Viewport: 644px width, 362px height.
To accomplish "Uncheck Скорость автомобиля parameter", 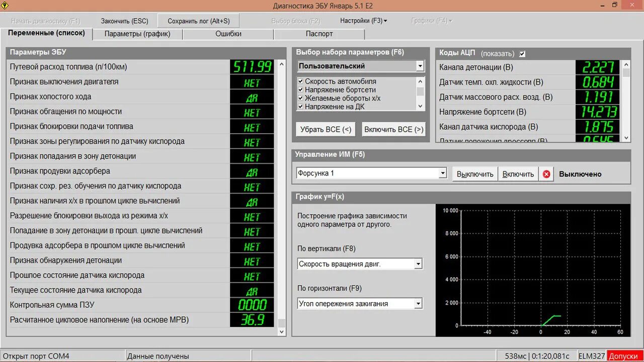I will 300,81.
